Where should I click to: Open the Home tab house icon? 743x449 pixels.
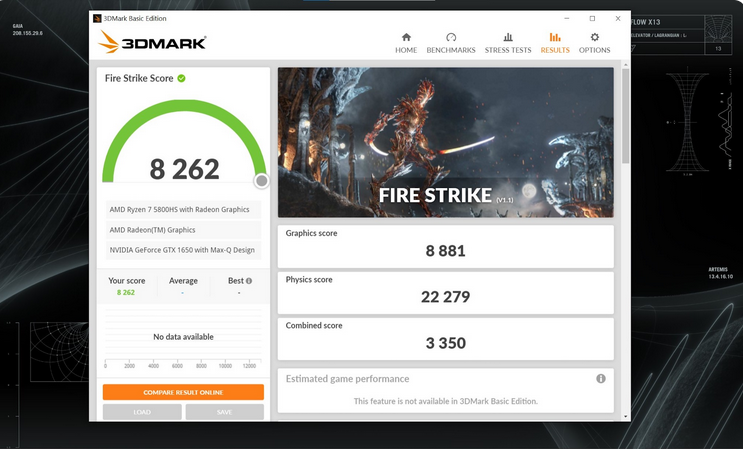tap(406, 37)
